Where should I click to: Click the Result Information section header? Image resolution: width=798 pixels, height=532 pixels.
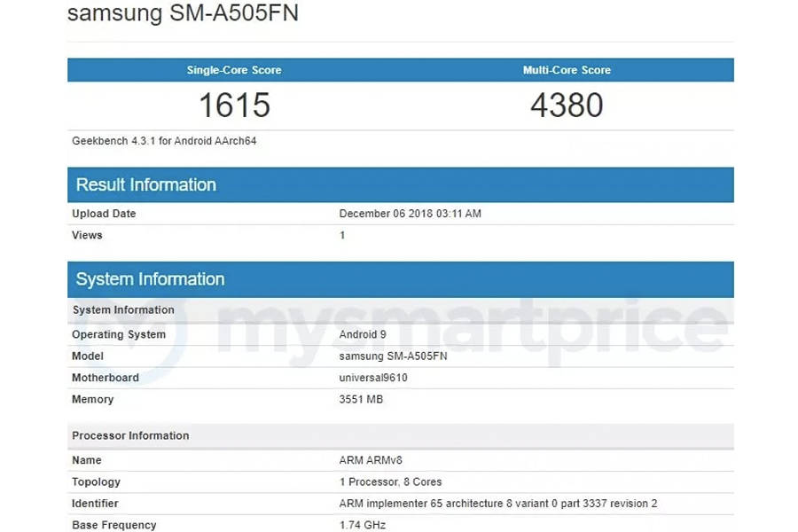pos(145,184)
